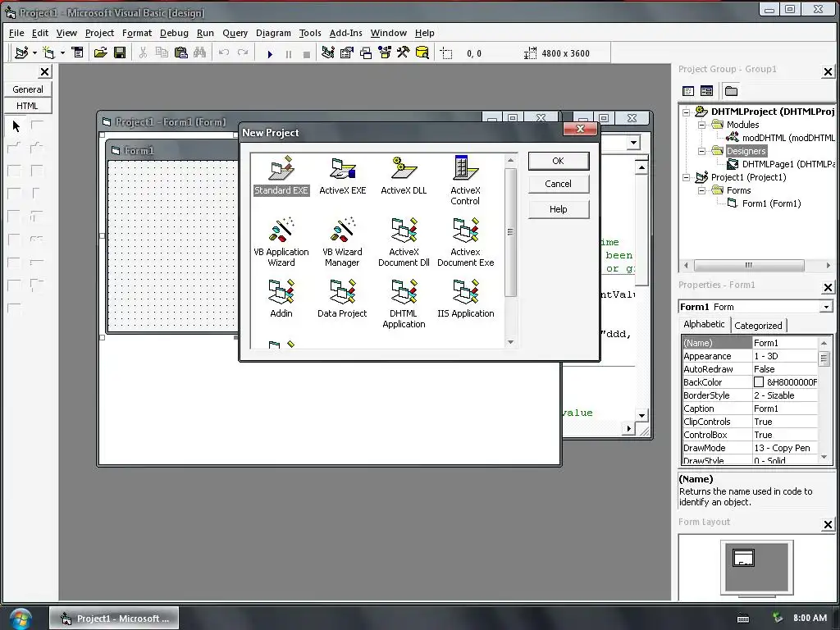
Task: Click the Break pause button in the toolbar
Action: [289, 53]
